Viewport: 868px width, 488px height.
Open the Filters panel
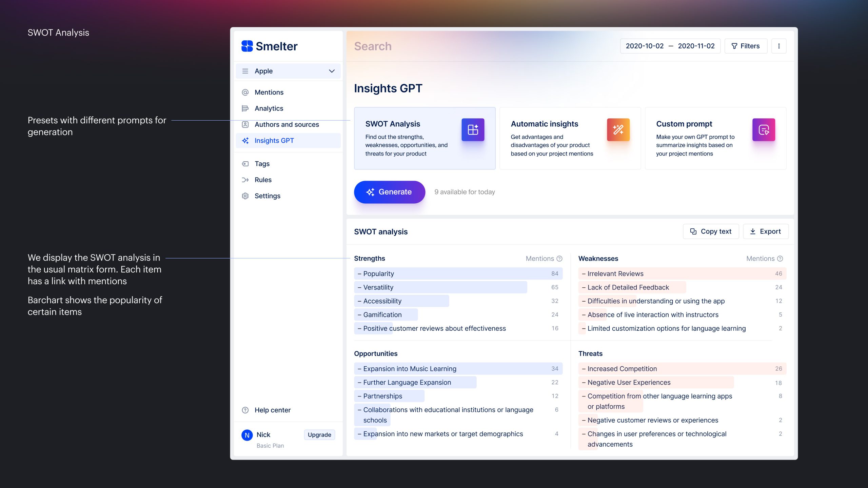tap(745, 46)
